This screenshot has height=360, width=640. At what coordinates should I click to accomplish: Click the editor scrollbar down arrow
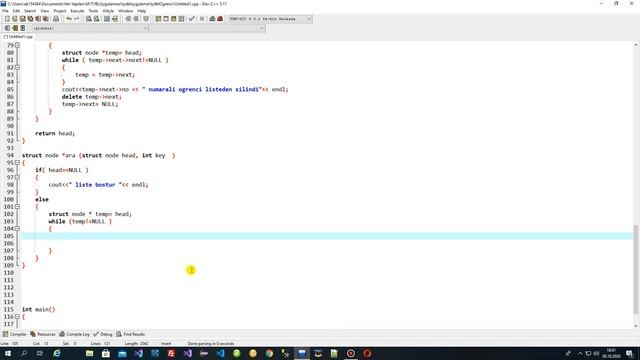click(636, 326)
